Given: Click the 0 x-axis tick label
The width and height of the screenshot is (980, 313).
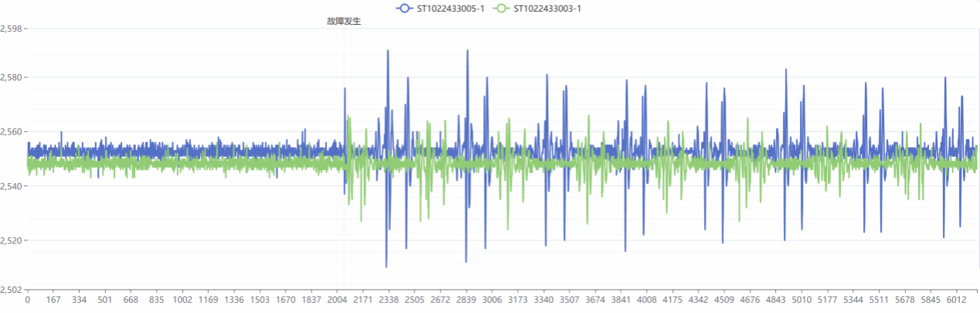Looking at the screenshot, I should click(28, 300).
